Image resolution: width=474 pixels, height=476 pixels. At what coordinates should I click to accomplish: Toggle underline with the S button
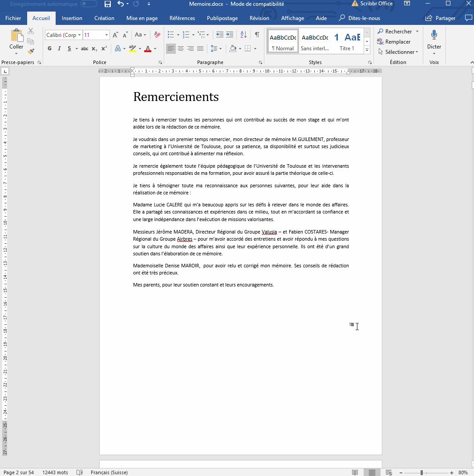tap(69, 48)
